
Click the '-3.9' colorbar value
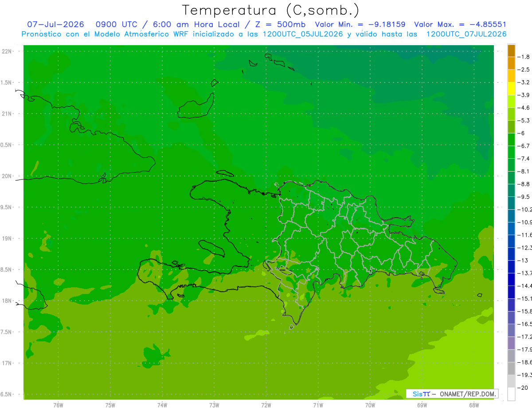[524, 95]
